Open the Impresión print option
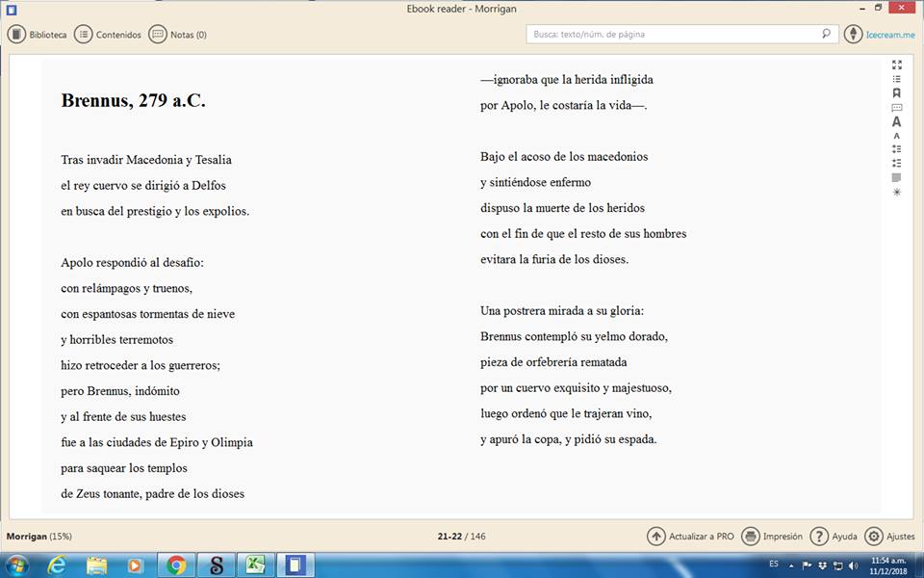This screenshot has height=578, width=924. [x=772, y=537]
